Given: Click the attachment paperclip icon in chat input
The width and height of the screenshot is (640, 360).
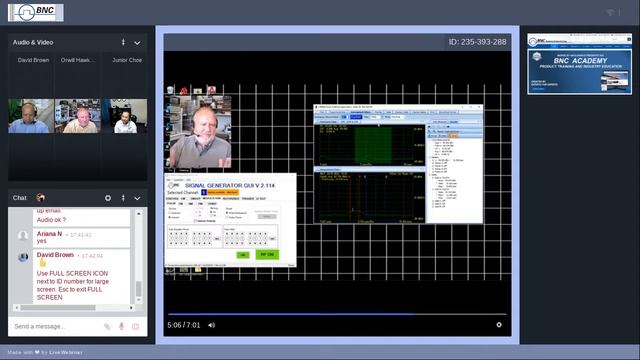Looking at the screenshot, I should point(107,326).
